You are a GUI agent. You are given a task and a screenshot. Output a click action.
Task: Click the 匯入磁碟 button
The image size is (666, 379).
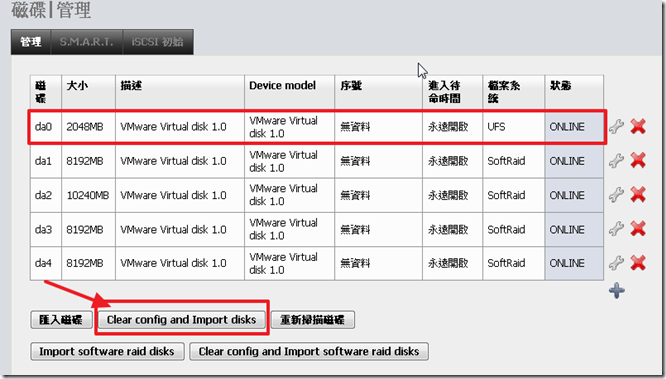pyautogui.click(x=61, y=320)
